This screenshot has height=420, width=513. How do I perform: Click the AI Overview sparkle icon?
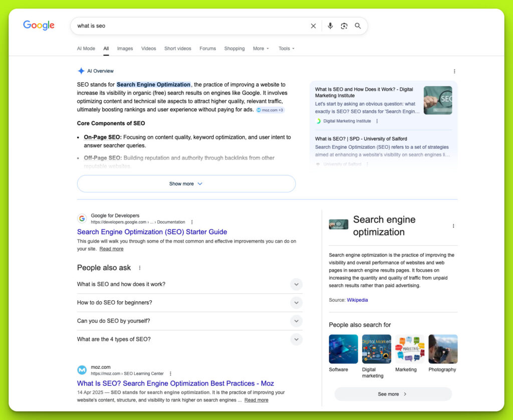[x=81, y=71]
